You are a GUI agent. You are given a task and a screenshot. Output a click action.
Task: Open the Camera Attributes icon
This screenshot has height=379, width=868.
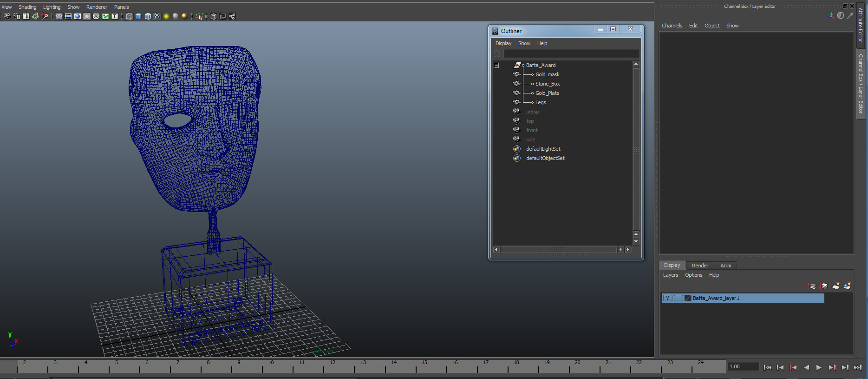(17, 16)
